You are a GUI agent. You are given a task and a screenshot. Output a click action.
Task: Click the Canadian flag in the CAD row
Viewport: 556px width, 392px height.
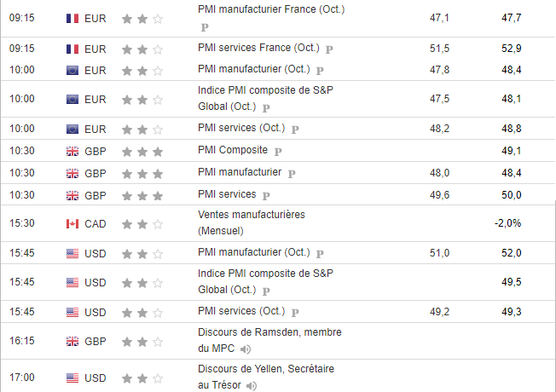(x=72, y=223)
